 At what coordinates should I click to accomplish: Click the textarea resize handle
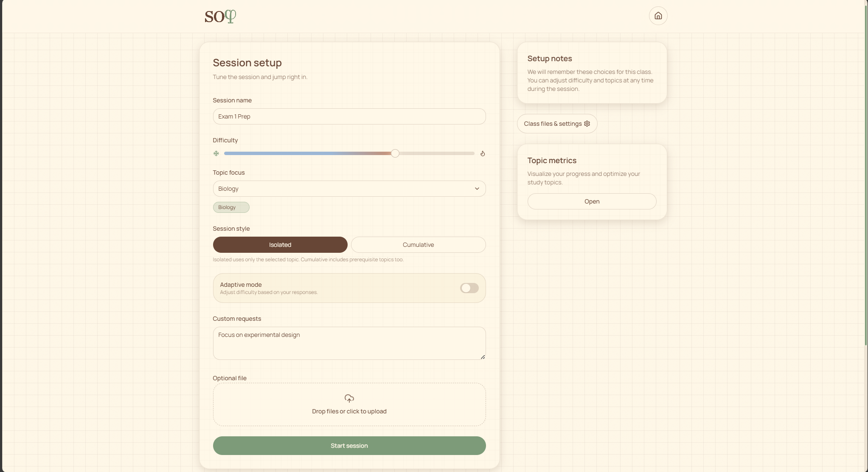point(483,357)
